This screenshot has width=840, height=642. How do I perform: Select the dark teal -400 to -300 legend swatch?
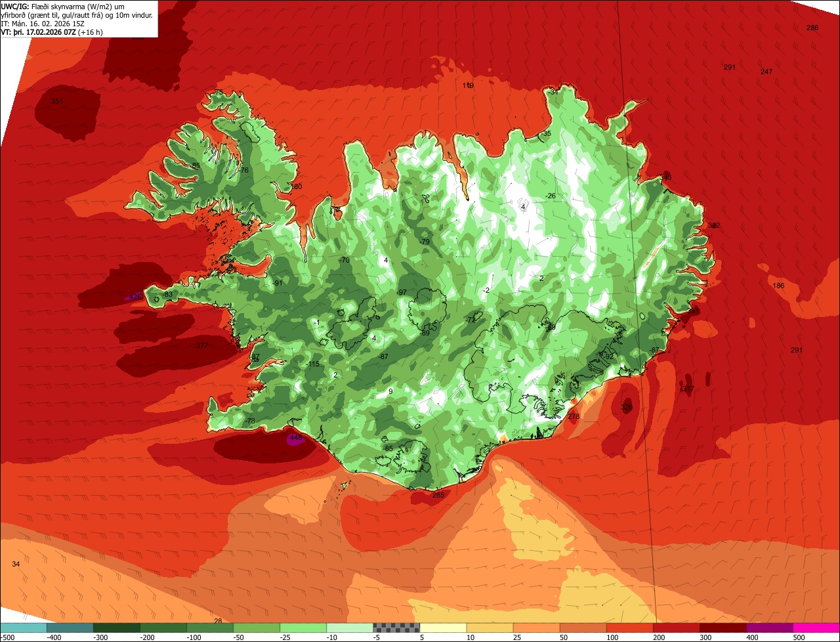pos(70,628)
